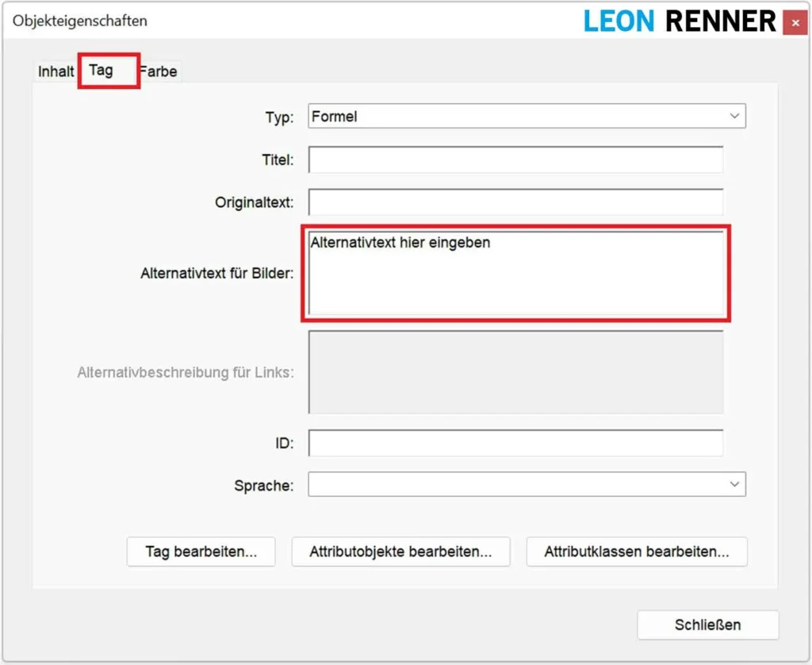
Task: Open the Sprache language dropdown
Action: [x=527, y=484]
